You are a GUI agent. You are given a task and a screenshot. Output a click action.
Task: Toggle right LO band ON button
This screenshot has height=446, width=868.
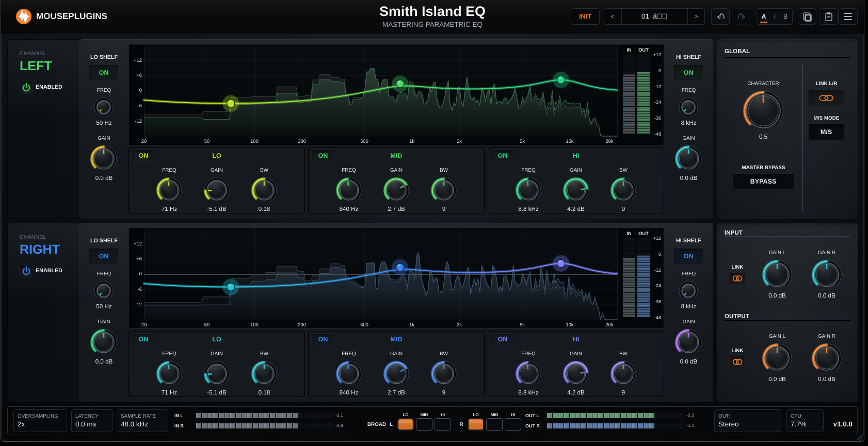pos(143,339)
